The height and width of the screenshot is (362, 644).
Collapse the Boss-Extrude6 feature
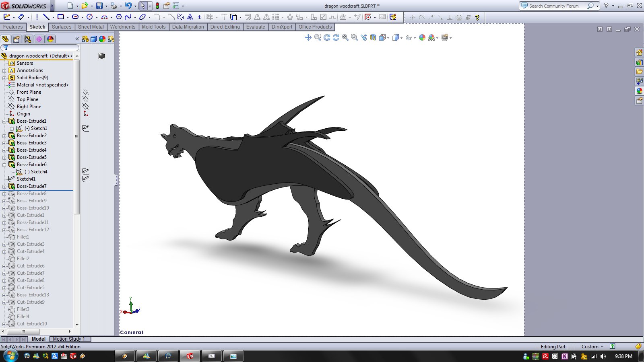coord(4,165)
